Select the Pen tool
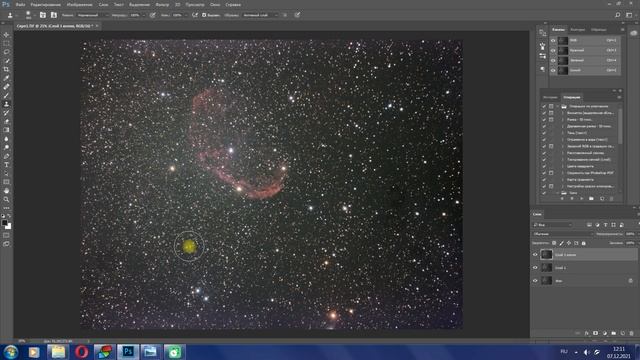The height and width of the screenshot is (360, 640). pyautogui.click(x=6, y=156)
